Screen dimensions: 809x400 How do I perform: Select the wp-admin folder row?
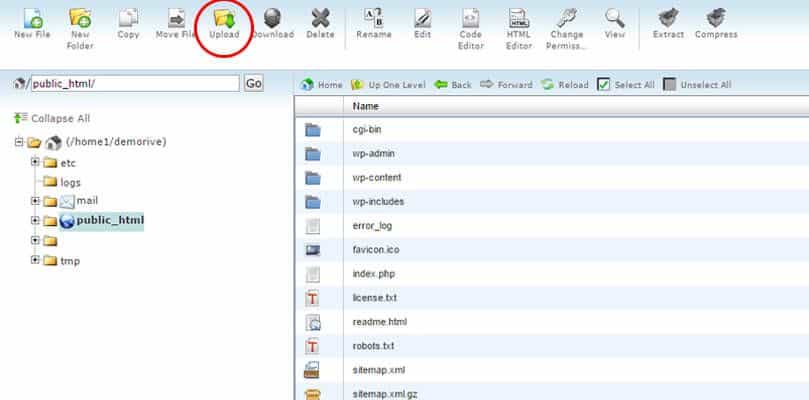point(552,153)
